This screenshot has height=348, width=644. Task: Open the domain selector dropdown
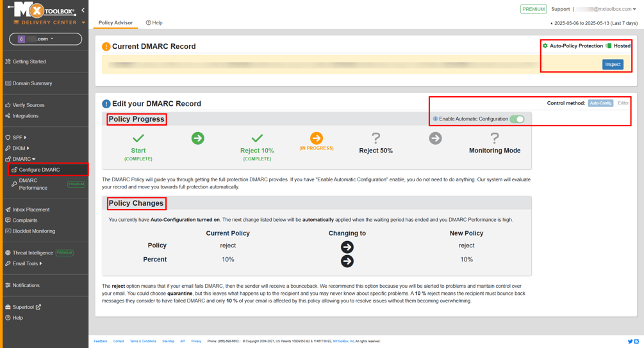click(45, 39)
